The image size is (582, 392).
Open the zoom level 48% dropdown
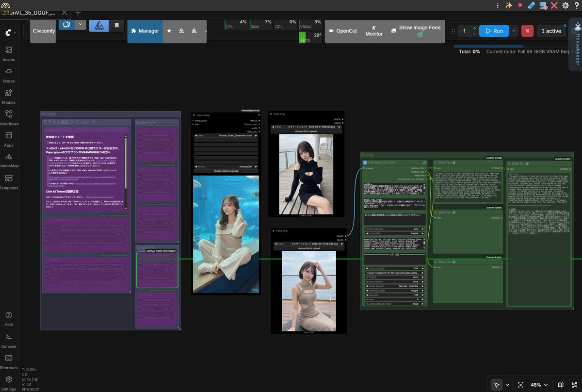coord(539,385)
